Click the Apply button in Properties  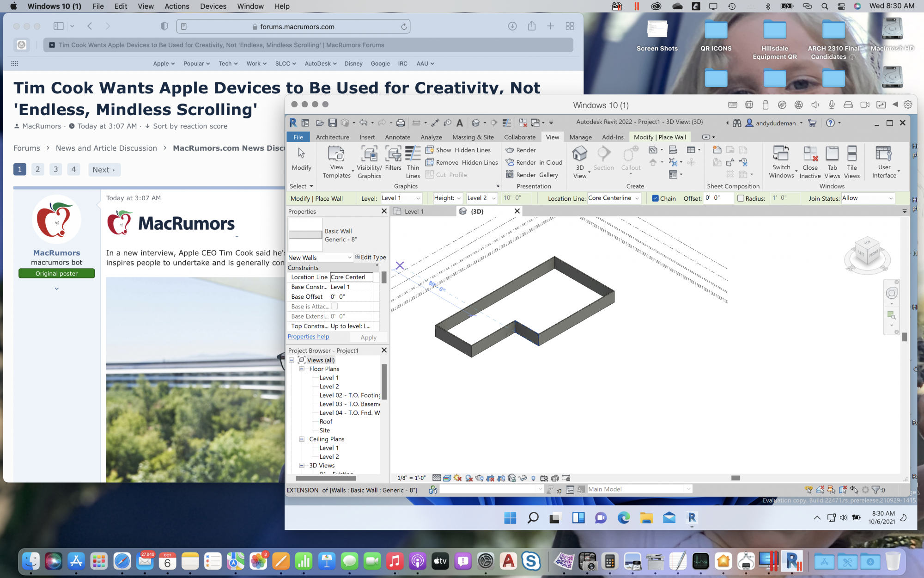pyautogui.click(x=368, y=338)
